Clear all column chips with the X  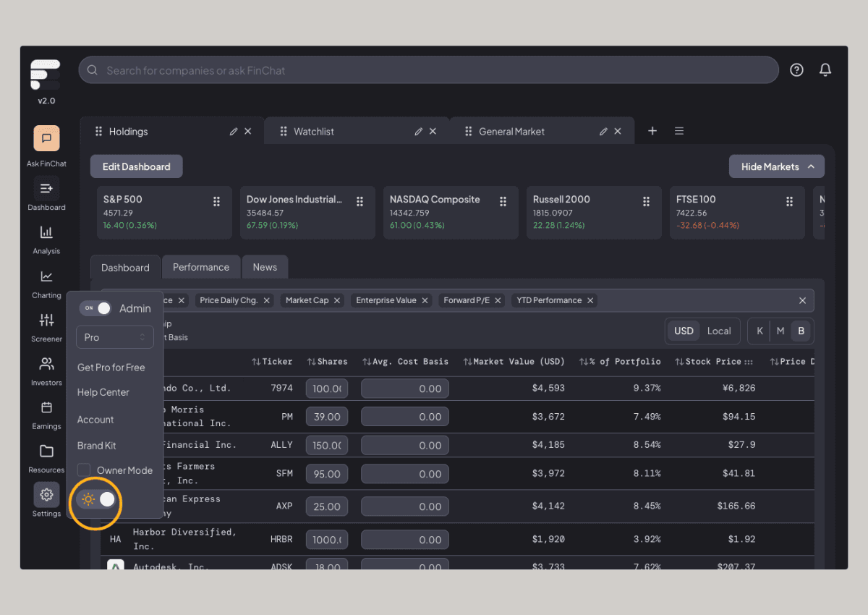click(802, 300)
